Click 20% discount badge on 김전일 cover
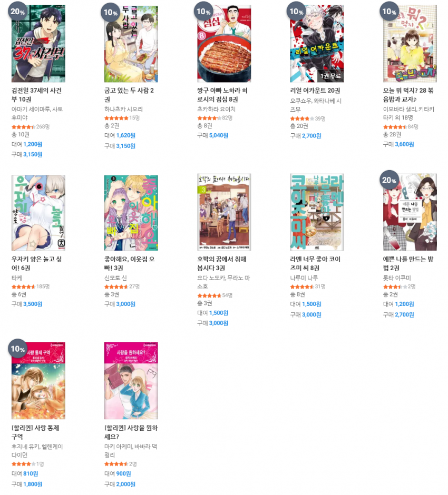This screenshot has height=495, width=448. tap(17, 12)
